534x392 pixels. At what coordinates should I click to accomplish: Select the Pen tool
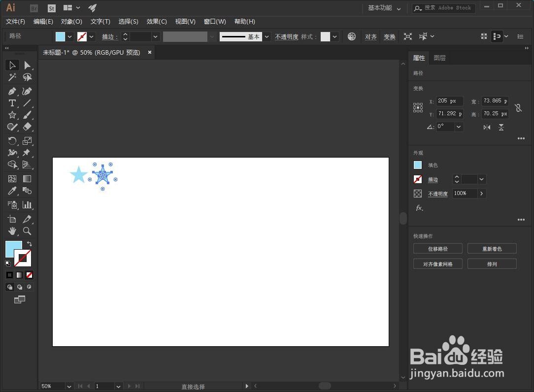(12, 91)
